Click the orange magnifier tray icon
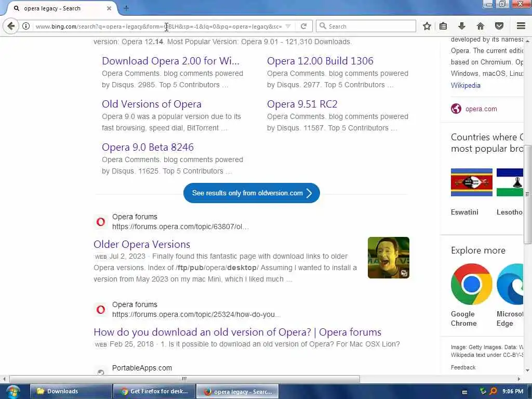532x399 pixels. [x=494, y=391]
